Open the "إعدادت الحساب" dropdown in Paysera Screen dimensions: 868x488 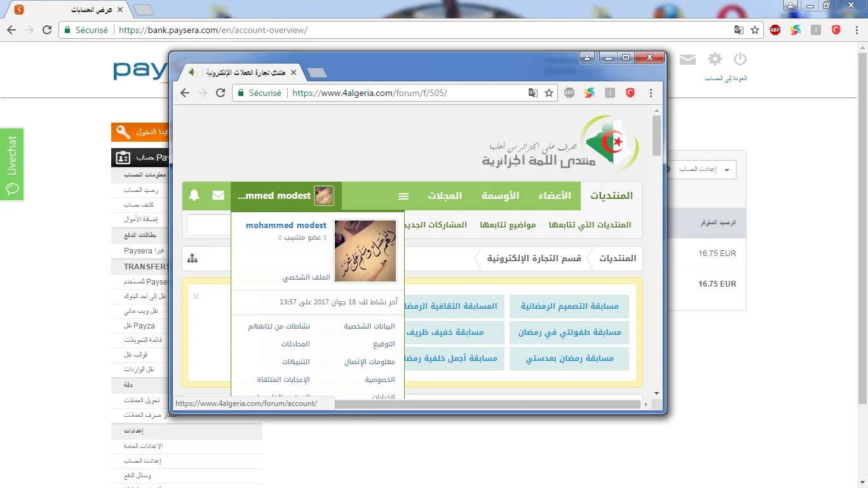703,170
